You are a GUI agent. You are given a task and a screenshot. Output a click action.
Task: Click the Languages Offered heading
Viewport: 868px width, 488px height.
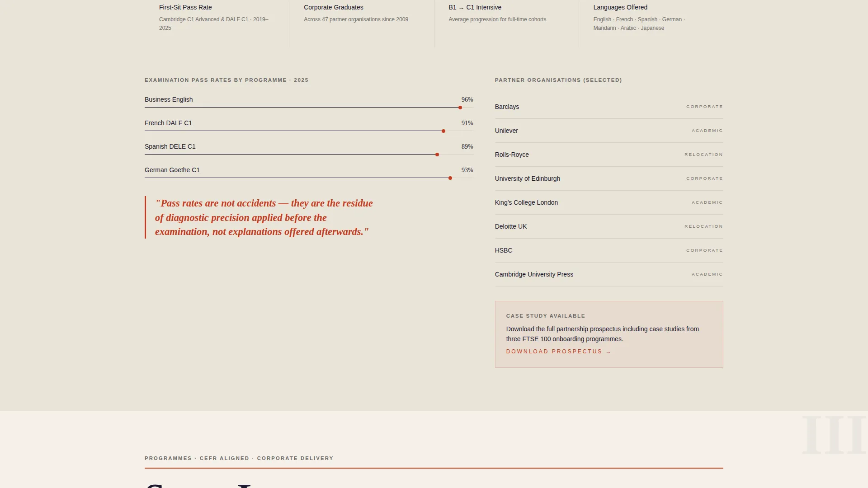620,7
